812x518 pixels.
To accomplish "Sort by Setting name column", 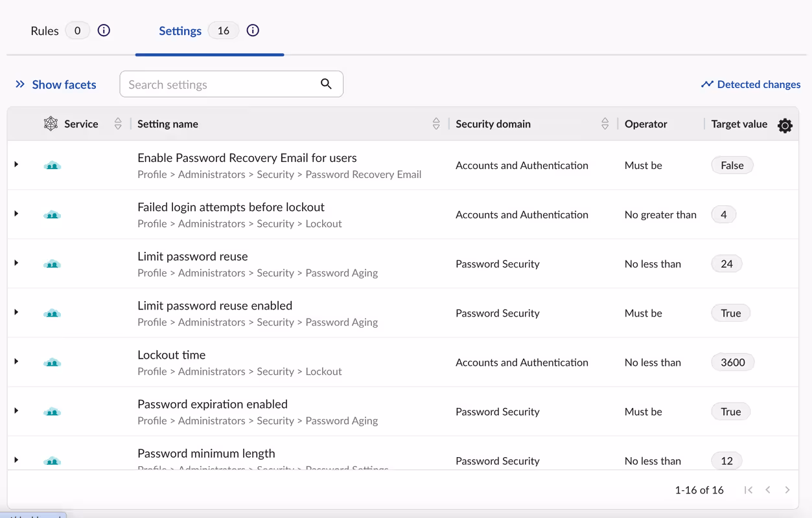I will click(x=436, y=124).
